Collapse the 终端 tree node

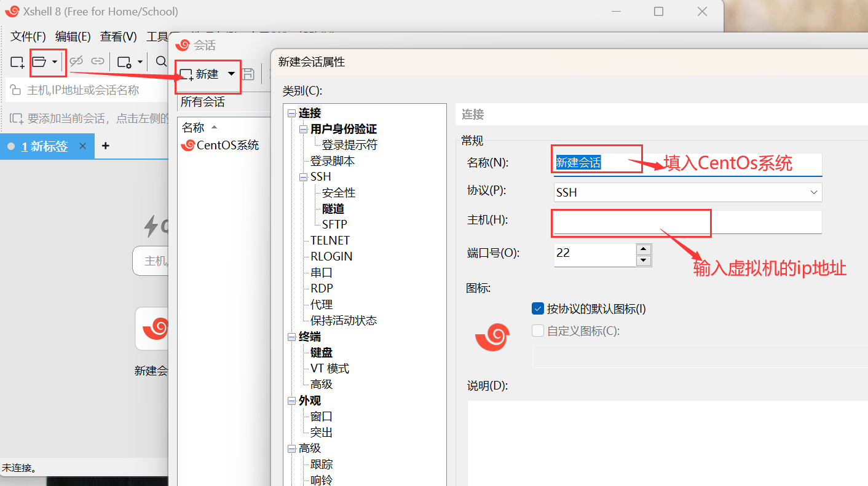(x=291, y=337)
